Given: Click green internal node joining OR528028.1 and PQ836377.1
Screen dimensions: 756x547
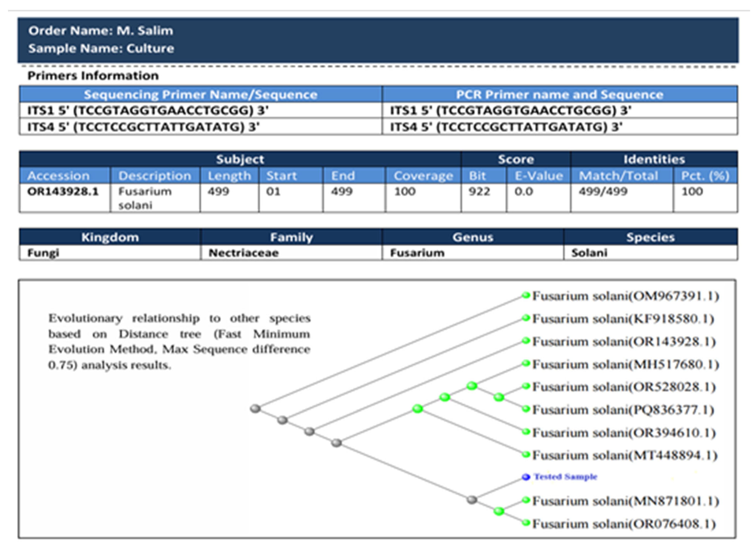Looking at the screenshot, I should (x=499, y=397).
